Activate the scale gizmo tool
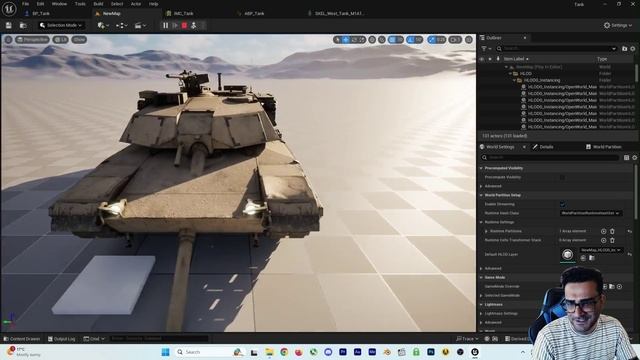Screen dimensions: 640x360 [x=362, y=40]
